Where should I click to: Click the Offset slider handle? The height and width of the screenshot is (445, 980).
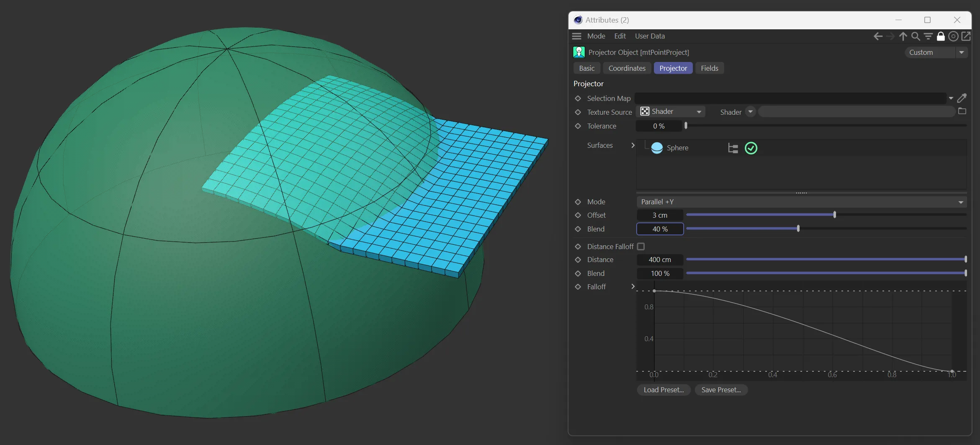[x=834, y=215]
